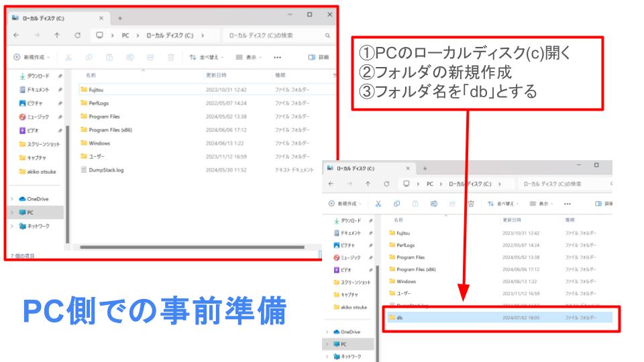
Task: Sort by 更新日時 column header in back window
Action: [216, 75]
